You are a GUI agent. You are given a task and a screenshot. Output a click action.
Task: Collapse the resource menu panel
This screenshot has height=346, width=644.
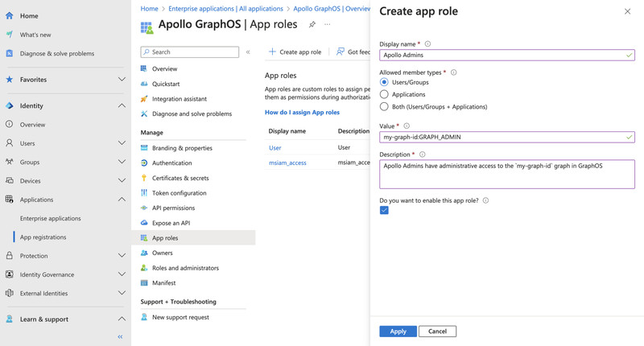[248, 52]
